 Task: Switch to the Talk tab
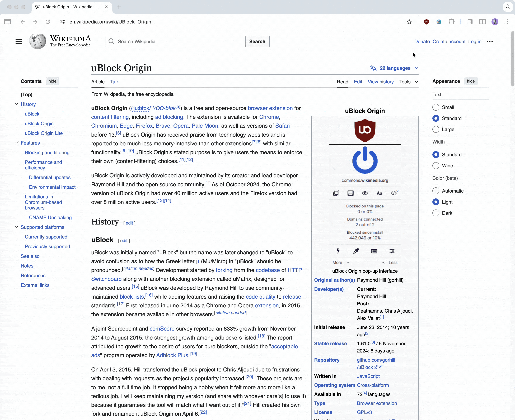[x=114, y=82]
